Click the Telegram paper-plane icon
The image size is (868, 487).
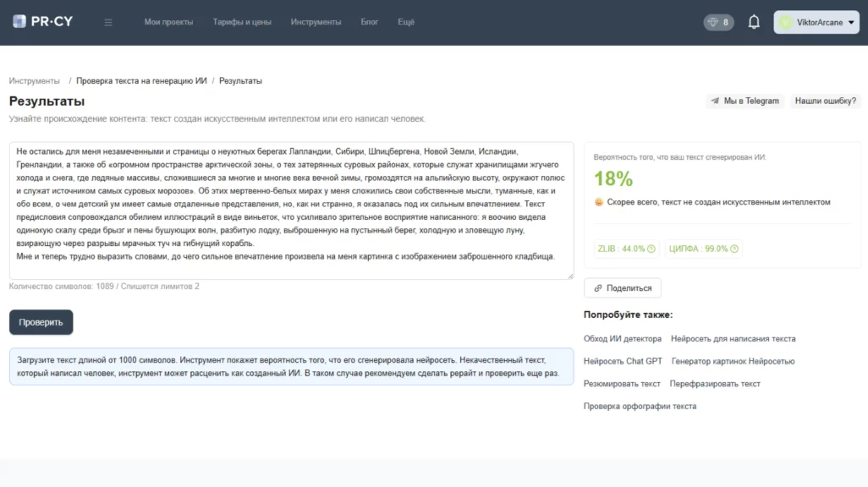[x=716, y=101]
